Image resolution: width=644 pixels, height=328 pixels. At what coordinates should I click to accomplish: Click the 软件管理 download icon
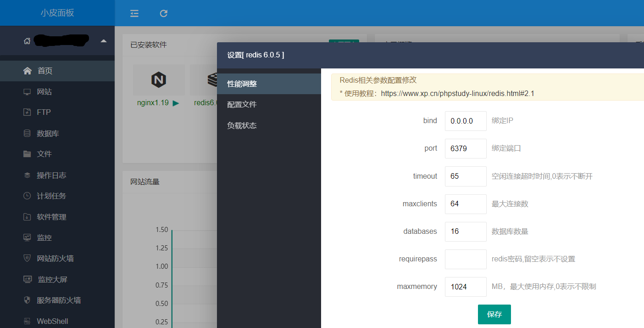pos(27,217)
